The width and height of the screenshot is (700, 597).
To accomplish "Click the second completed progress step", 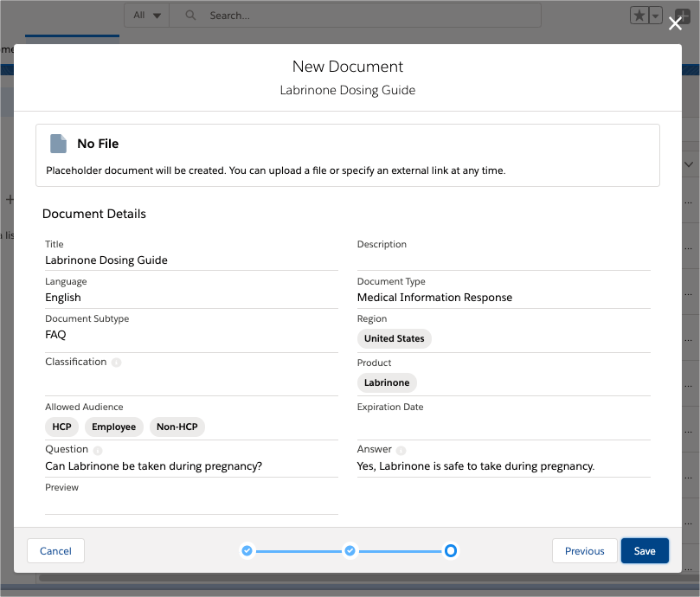I will click(350, 550).
